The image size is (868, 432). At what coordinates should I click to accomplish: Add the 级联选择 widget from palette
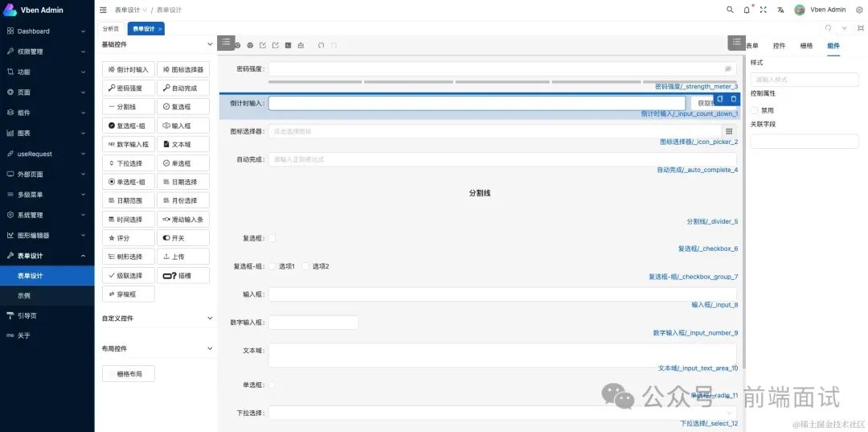pos(129,275)
